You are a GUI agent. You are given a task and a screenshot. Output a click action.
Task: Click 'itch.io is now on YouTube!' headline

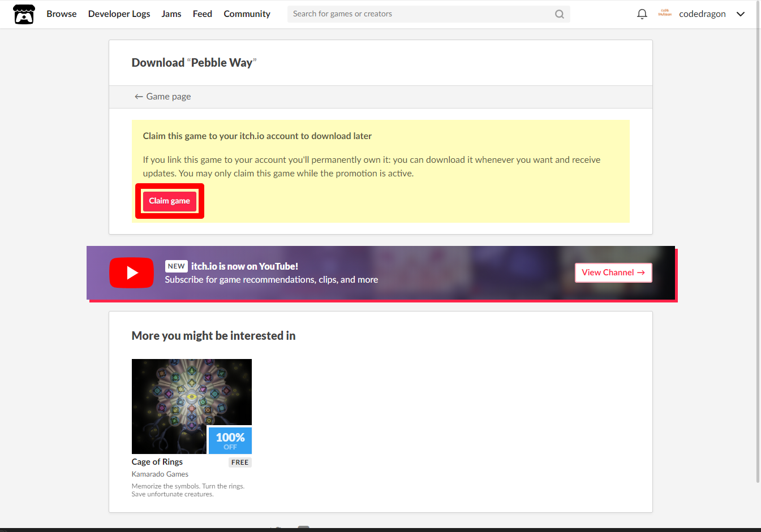244,266
